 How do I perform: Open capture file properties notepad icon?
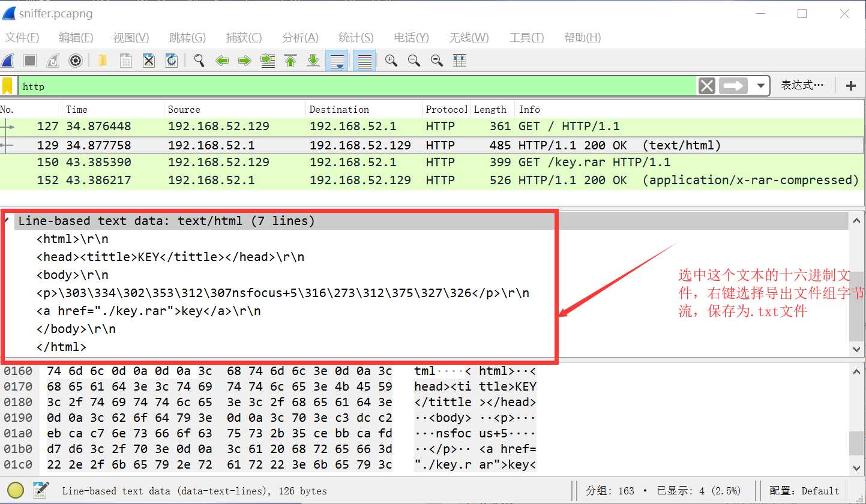coord(41,490)
